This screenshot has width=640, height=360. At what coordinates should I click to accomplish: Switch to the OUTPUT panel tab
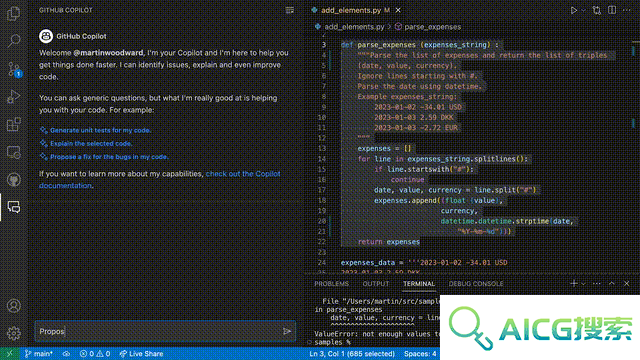coord(376,284)
